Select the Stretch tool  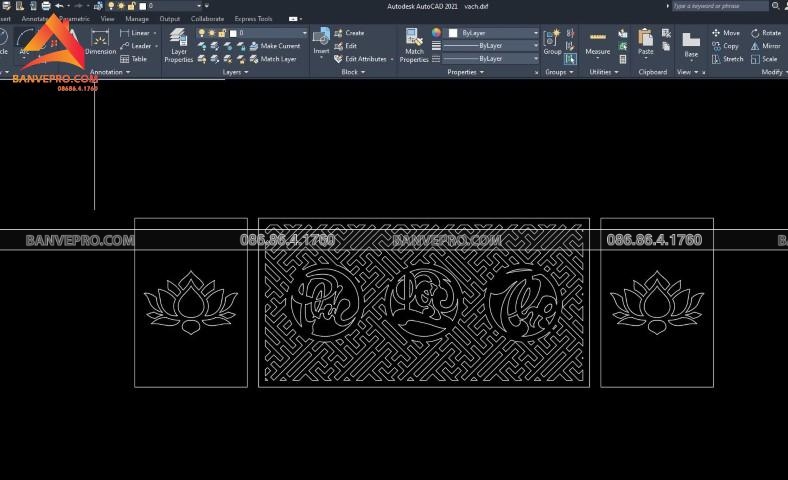pyautogui.click(x=727, y=59)
